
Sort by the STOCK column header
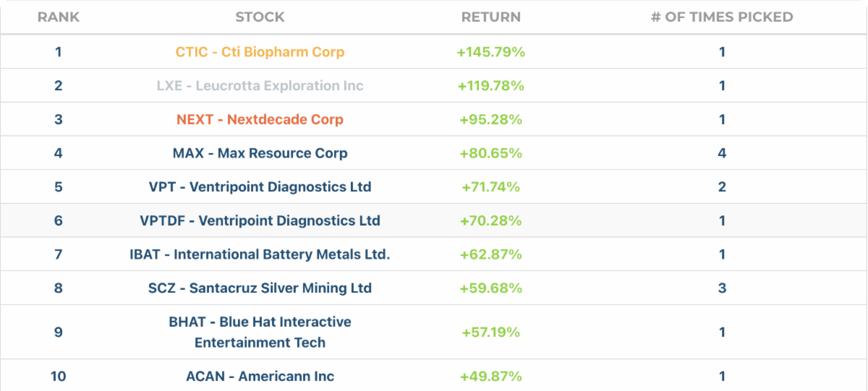point(260,17)
